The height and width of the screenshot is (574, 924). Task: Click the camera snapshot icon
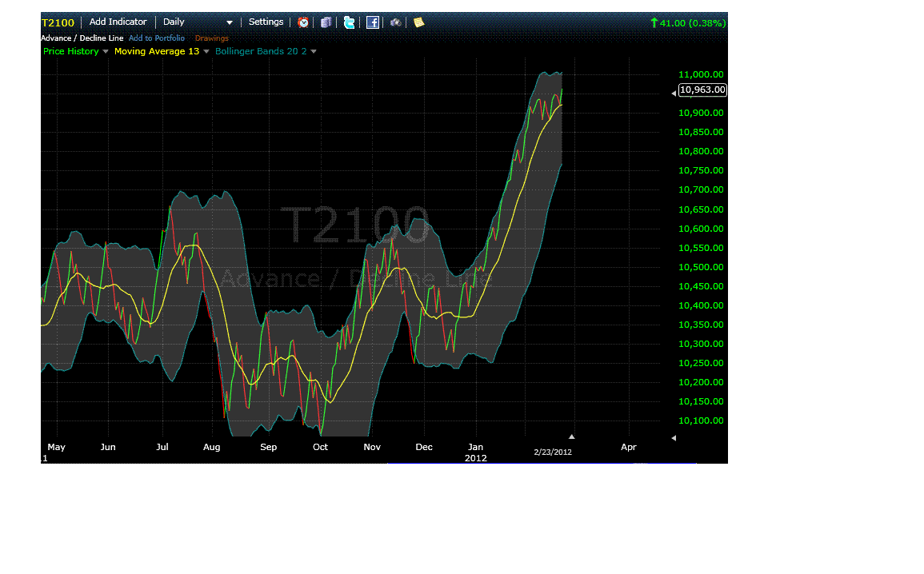click(x=396, y=22)
